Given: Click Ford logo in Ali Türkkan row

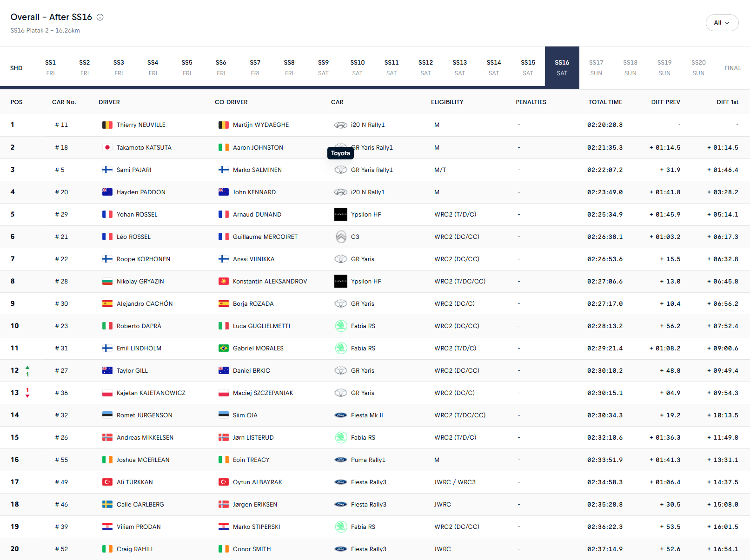Looking at the screenshot, I should tap(341, 482).
